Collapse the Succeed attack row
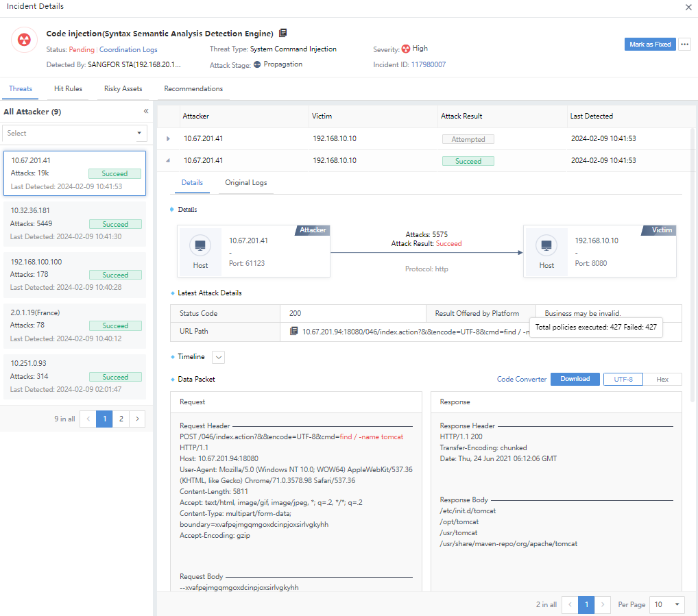 [x=169, y=161]
